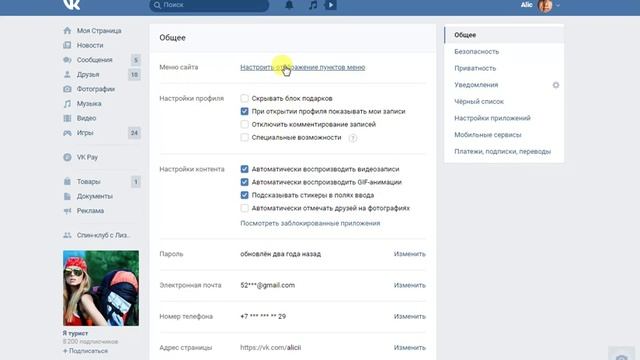Check Отключить комментирование записей
This screenshot has height=360, width=640.
[x=244, y=124]
